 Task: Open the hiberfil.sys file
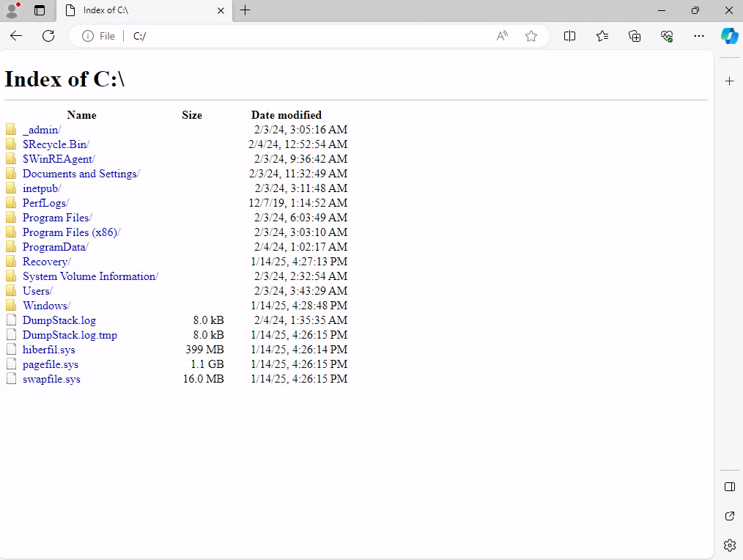pyautogui.click(x=49, y=350)
